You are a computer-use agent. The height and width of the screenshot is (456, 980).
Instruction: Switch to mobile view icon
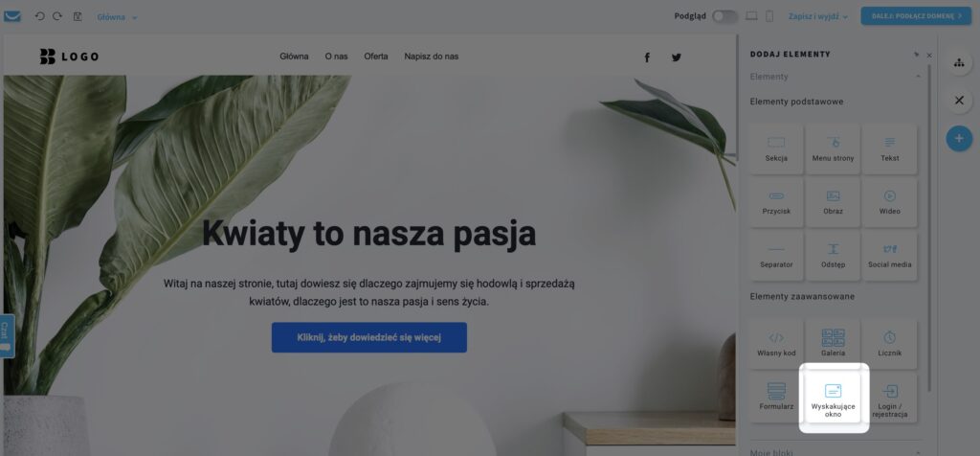769,16
